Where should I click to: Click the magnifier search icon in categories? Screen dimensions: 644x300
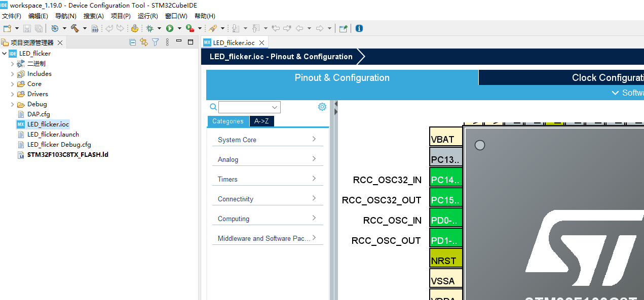pyautogui.click(x=213, y=107)
